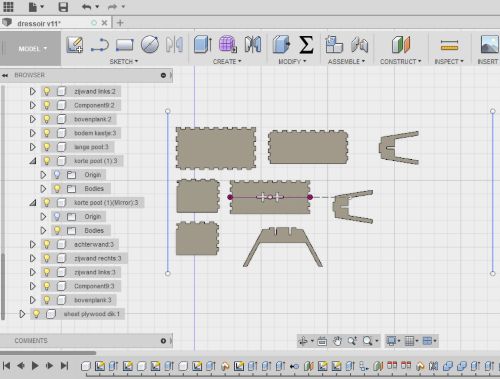Select the Joint tool in Assemble
The image size is (500, 379).
click(359, 45)
